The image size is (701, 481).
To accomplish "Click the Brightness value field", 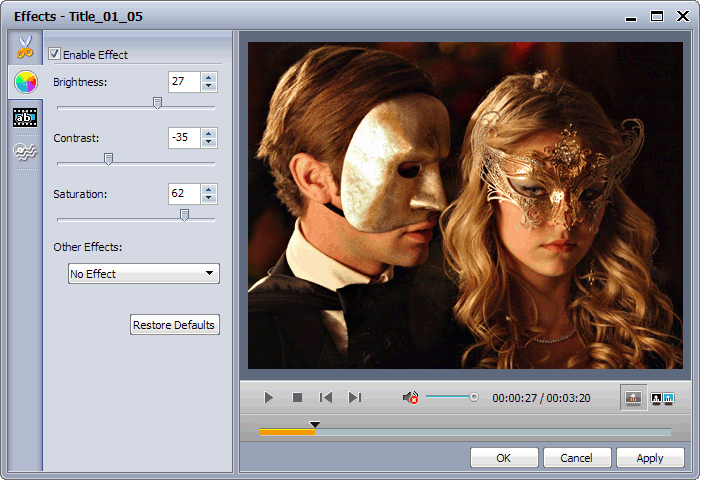I will click(x=184, y=82).
